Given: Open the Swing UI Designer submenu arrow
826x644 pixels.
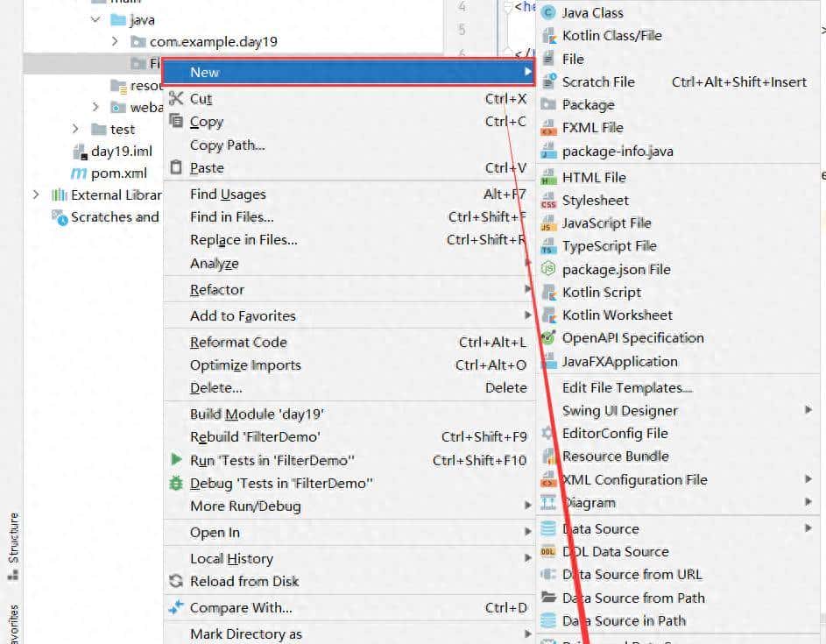Looking at the screenshot, I should [x=808, y=410].
